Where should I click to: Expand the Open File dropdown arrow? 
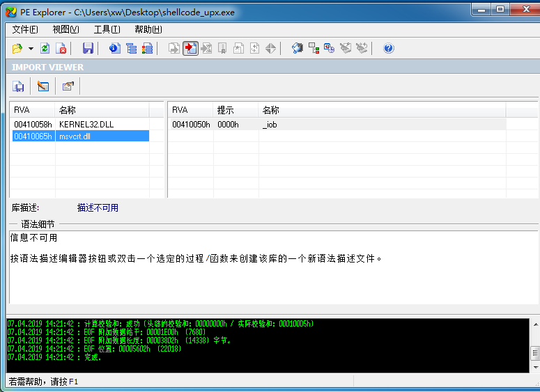pyautogui.click(x=31, y=49)
